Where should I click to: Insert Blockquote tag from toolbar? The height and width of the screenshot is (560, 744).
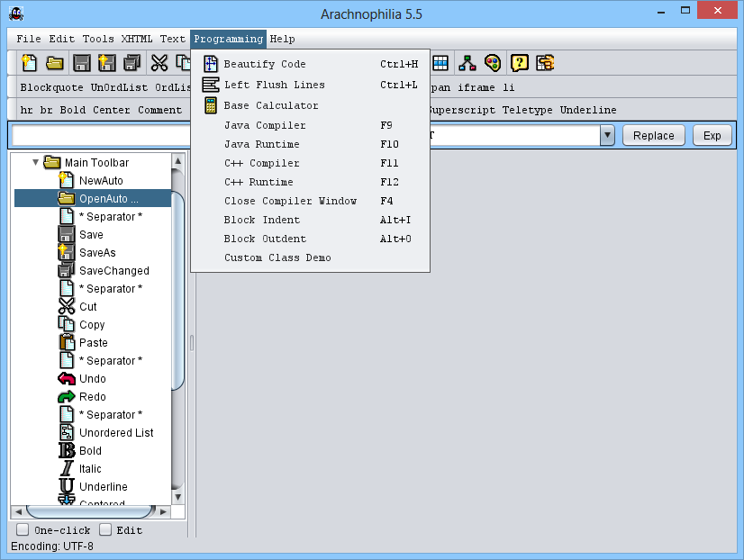(x=51, y=87)
